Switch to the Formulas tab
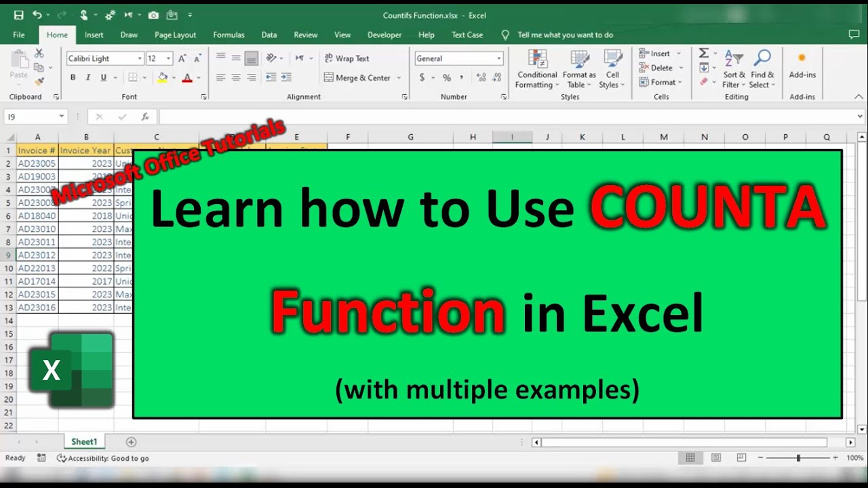 [229, 35]
